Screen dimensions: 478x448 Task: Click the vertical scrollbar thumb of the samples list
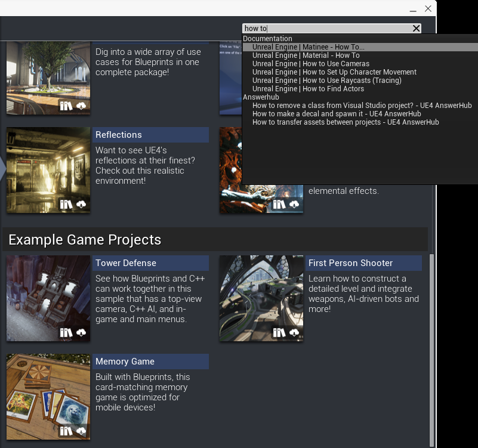tap(431, 350)
